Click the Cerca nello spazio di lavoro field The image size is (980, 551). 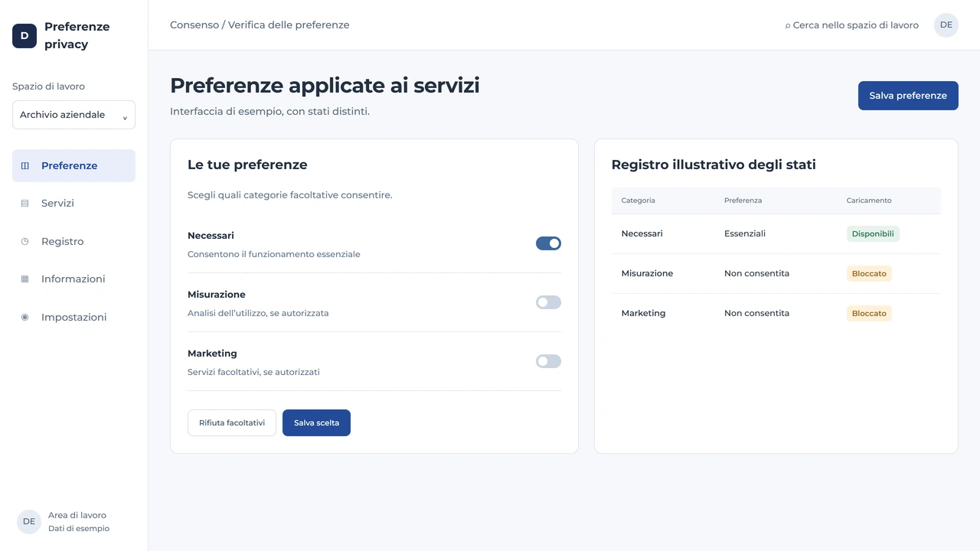(851, 25)
